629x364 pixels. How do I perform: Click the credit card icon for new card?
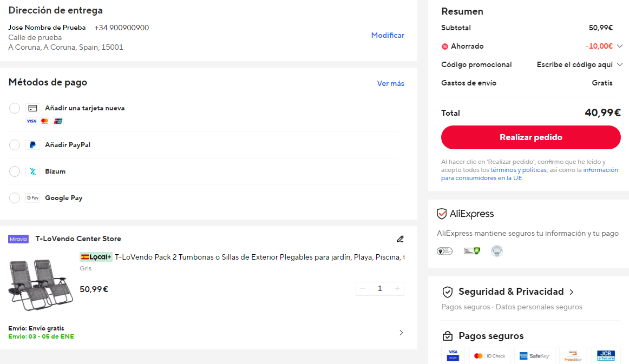(x=33, y=108)
